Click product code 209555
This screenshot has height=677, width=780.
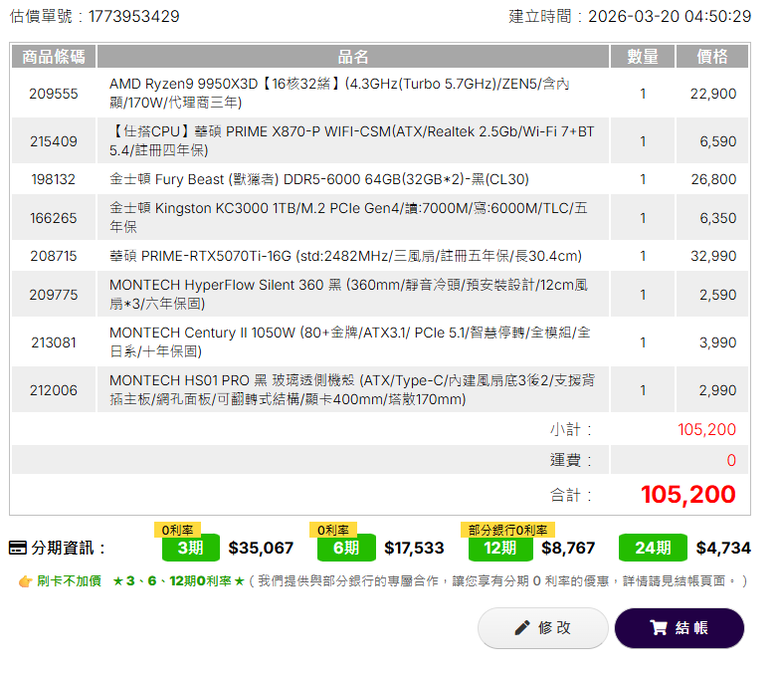(x=54, y=94)
